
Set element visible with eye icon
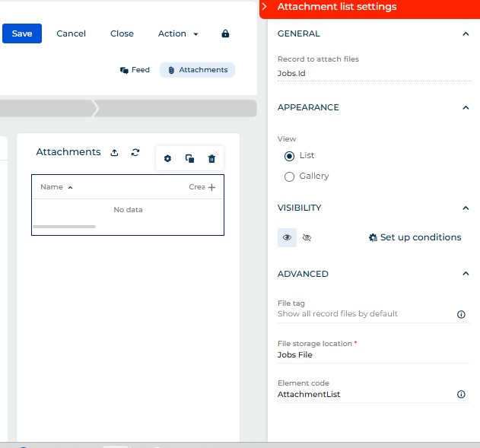coord(287,238)
